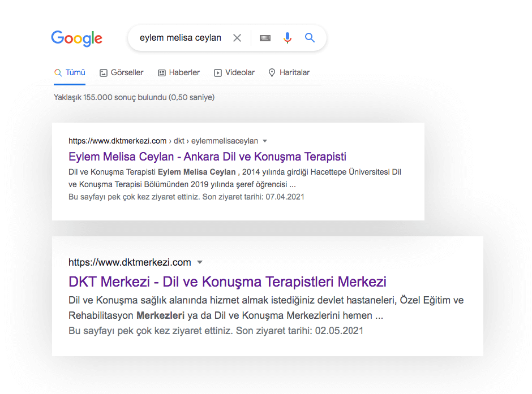This screenshot has width=532, height=394.
Task: Switch to the Görseller tab
Action: [122, 72]
